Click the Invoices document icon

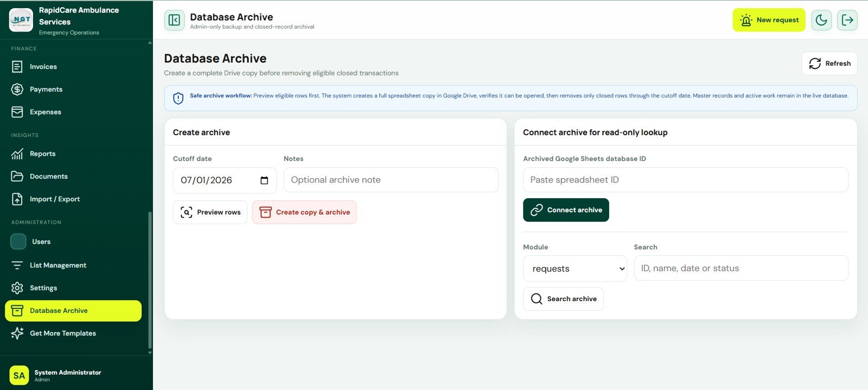pyautogui.click(x=17, y=67)
